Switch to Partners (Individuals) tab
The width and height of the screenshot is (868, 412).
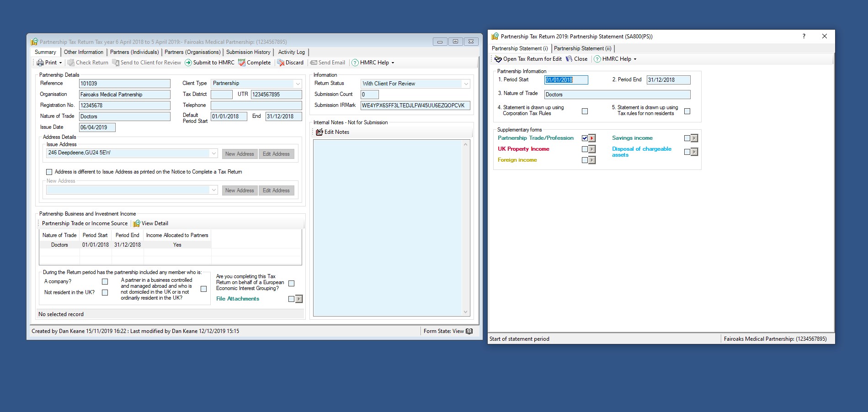click(134, 52)
